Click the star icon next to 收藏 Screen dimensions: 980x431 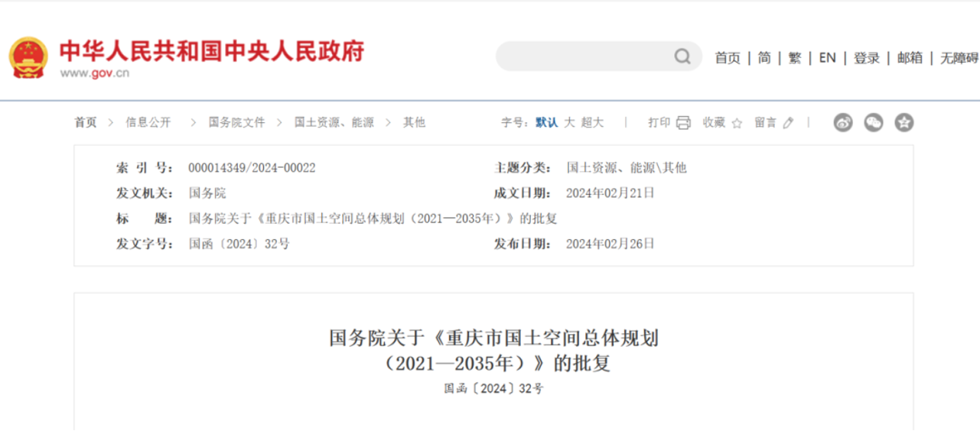coord(737,123)
